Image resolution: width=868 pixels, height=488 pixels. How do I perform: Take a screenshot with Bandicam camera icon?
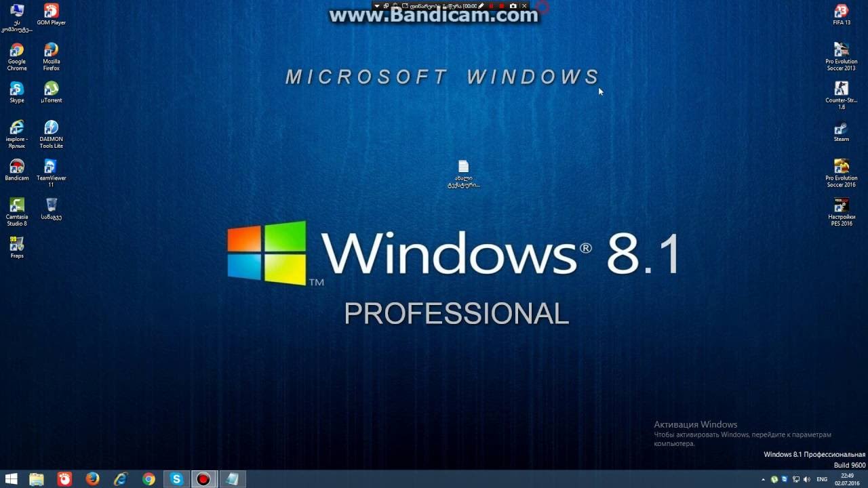coord(513,6)
